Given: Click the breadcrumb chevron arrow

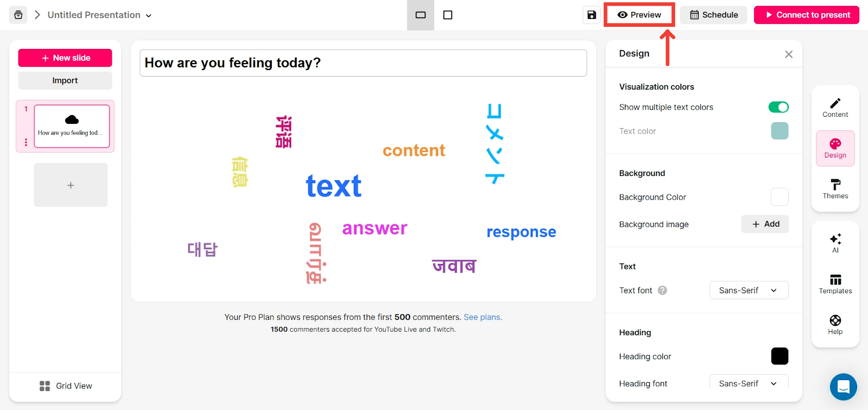Looking at the screenshot, I should [37, 15].
